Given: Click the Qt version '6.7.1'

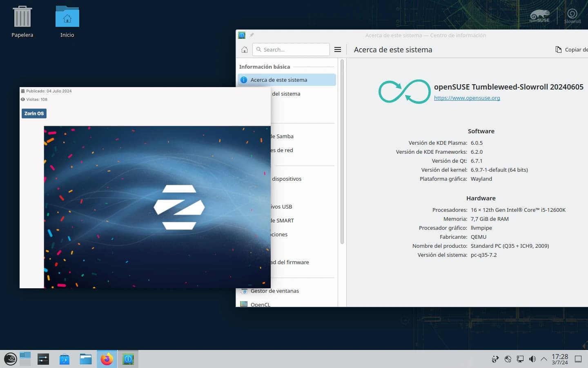Looking at the screenshot, I should [477, 161].
